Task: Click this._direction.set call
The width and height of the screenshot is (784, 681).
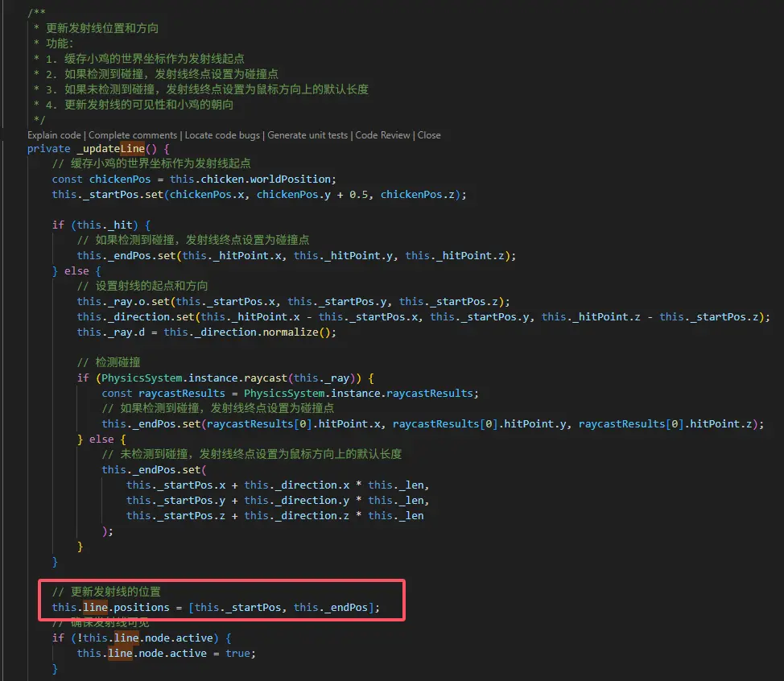Action: 135,316
